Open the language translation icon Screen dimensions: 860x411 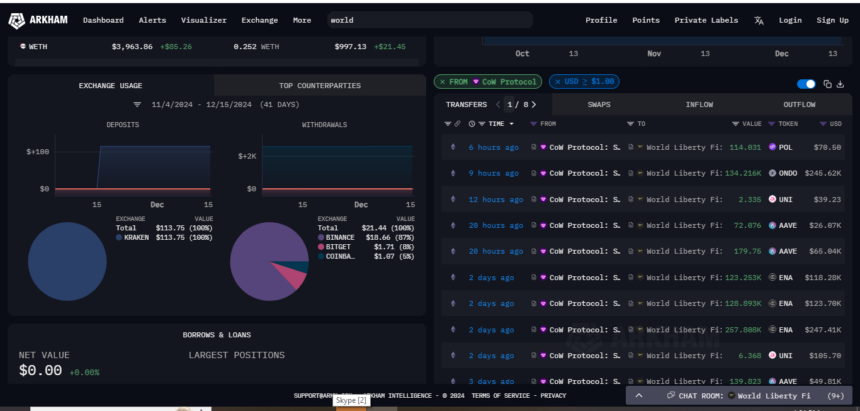759,20
